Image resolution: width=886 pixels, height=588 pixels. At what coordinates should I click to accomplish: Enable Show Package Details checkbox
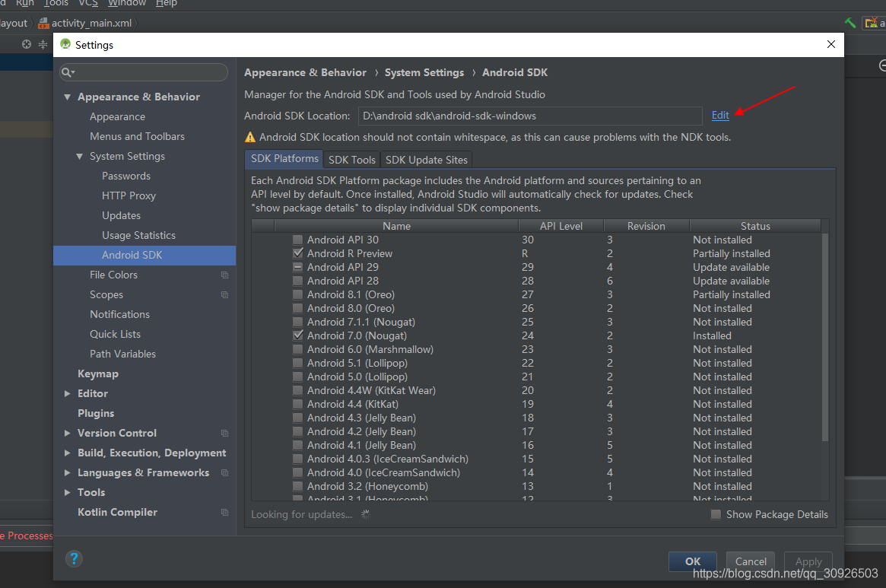(x=716, y=514)
